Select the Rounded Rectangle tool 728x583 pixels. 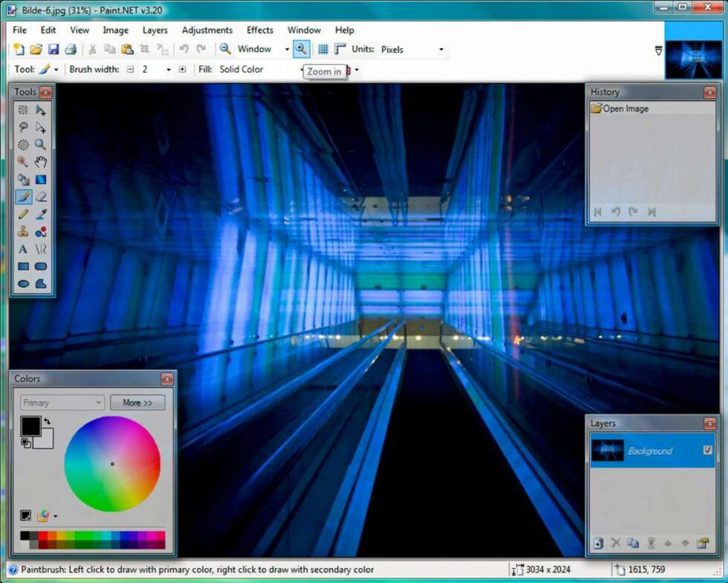click(x=41, y=267)
